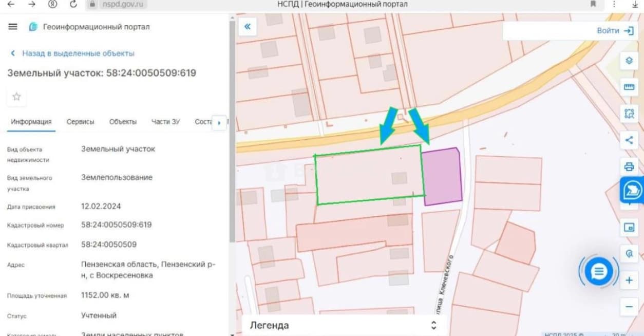Open the partially visible Соста tab
The width and height of the screenshot is (644, 336).
tap(203, 122)
